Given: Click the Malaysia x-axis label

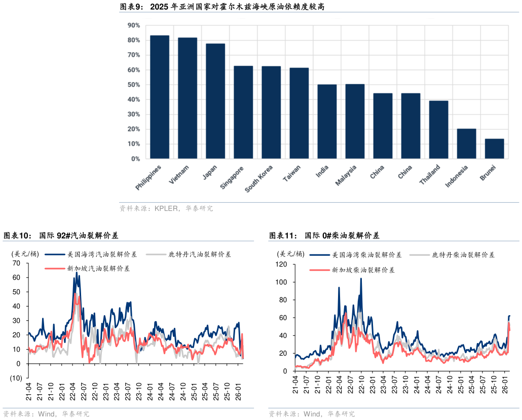Looking at the screenshot, I should pos(346,175).
